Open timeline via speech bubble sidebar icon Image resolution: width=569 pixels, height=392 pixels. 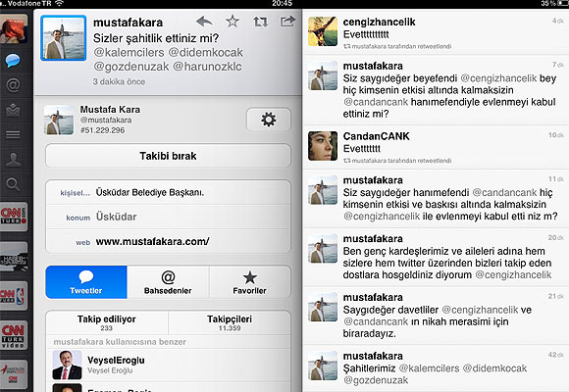13,60
